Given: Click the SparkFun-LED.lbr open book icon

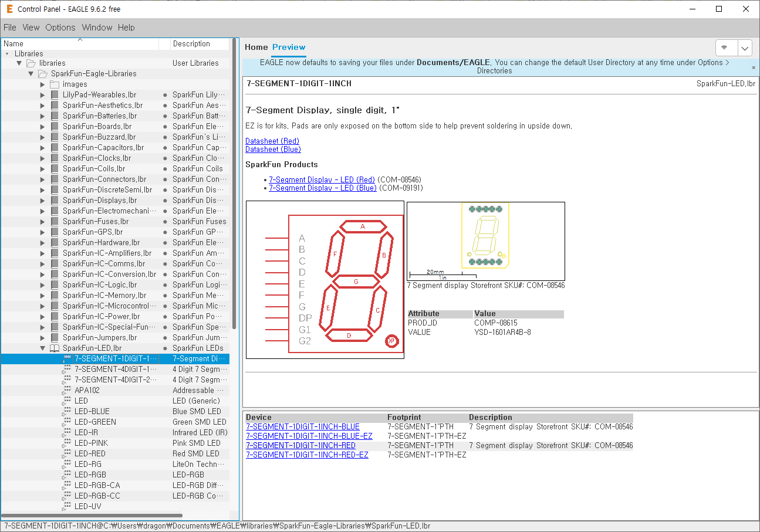Looking at the screenshot, I should click(54, 348).
